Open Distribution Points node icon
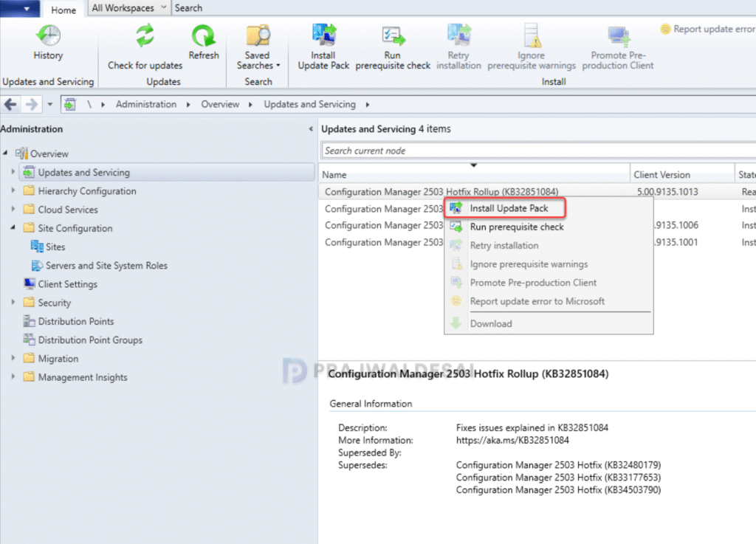Screen dimensions: 756x544 tap(30, 321)
